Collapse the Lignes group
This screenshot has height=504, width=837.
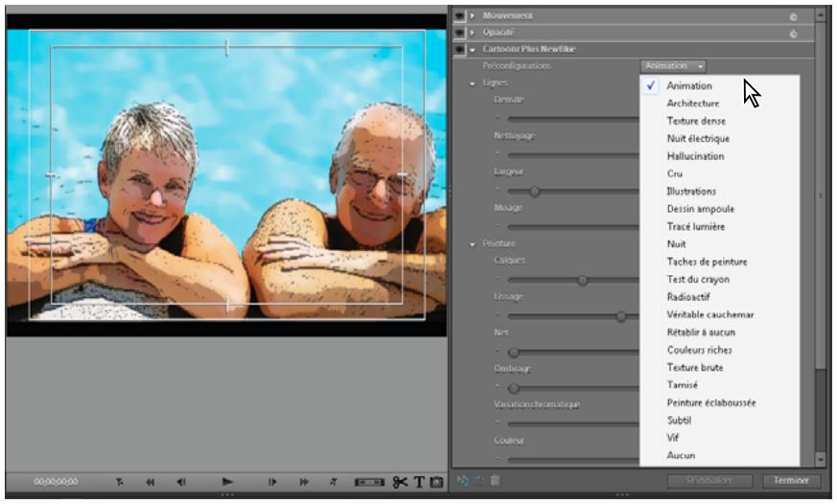473,83
